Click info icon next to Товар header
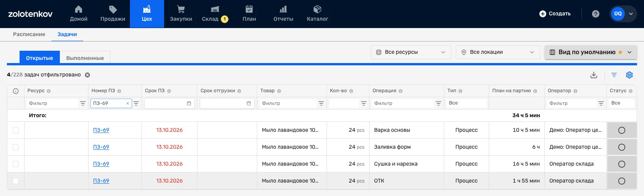The width and height of the screenshot is (644, 196). [x=279, y=91]
